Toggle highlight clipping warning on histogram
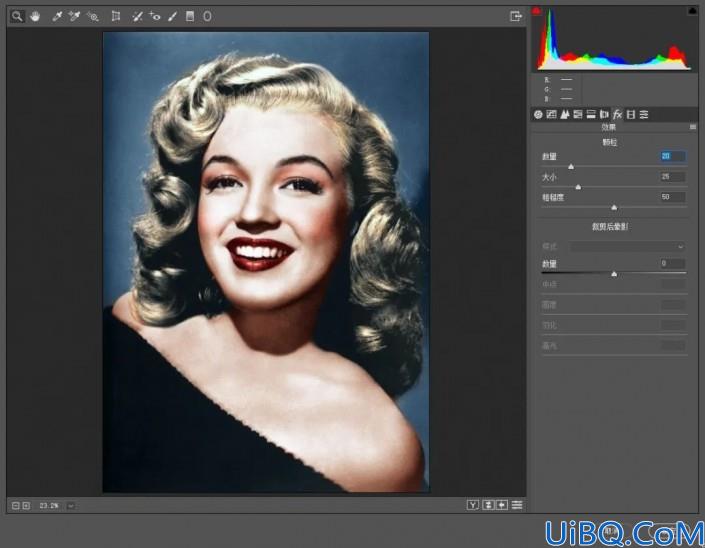The height and width of the screenshot is (548, 705). pos(692,11)
